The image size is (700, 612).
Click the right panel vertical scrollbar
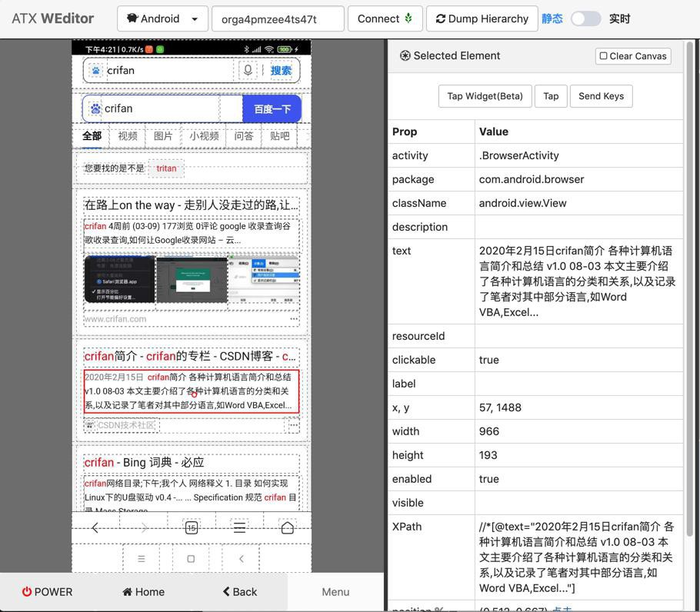(689, 289)
